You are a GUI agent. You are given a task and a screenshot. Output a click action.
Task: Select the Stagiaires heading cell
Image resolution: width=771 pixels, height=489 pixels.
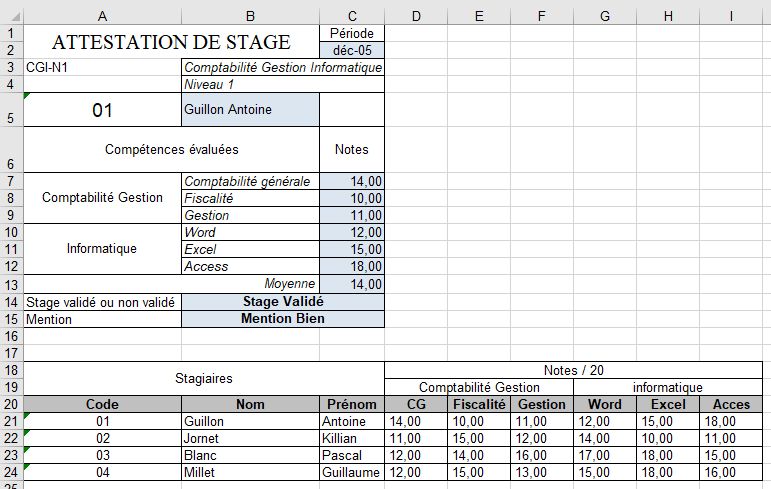click(203, 379)
